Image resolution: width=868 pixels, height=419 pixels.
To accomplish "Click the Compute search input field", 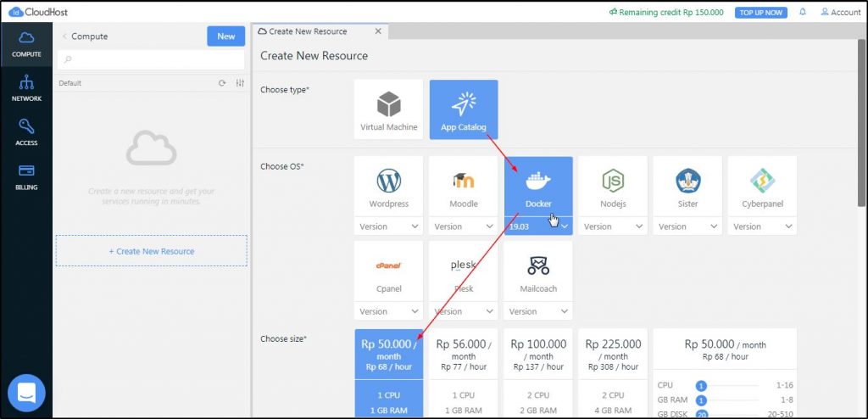I will tap(151, 59).
